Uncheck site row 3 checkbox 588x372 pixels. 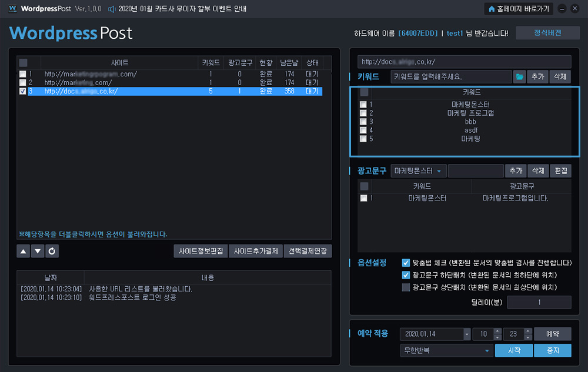click(x=23, y=92)
